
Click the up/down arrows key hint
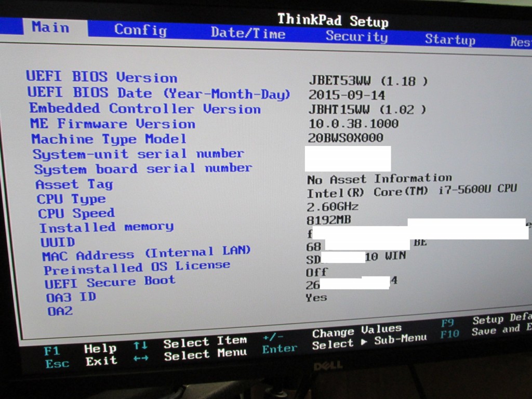140,345
